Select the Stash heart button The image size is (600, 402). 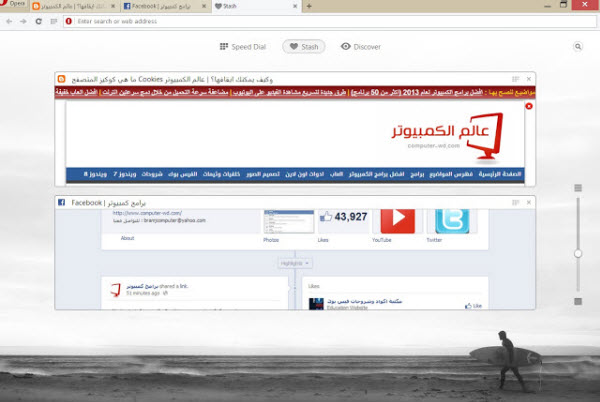coord(304,47)
